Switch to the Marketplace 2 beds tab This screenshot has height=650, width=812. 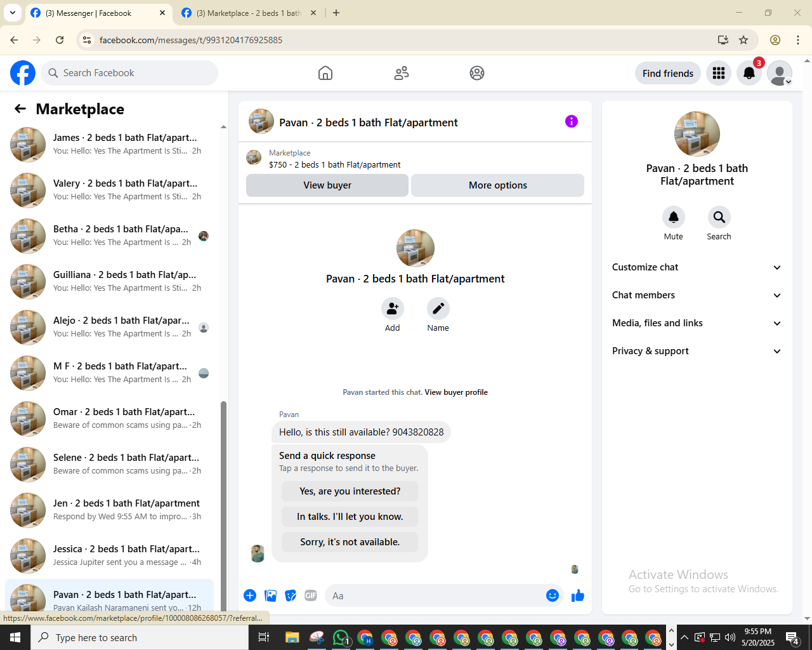coord(249,13)
